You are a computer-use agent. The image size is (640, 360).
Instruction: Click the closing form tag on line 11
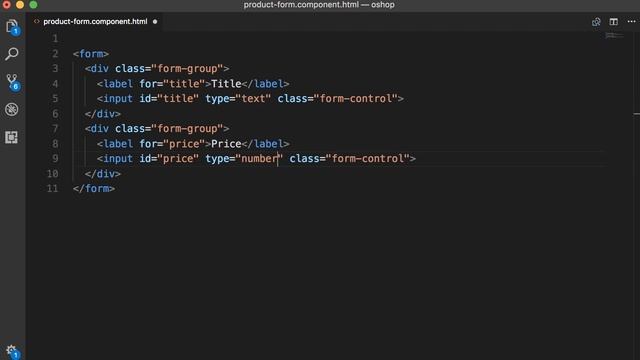tap(94, 189)
